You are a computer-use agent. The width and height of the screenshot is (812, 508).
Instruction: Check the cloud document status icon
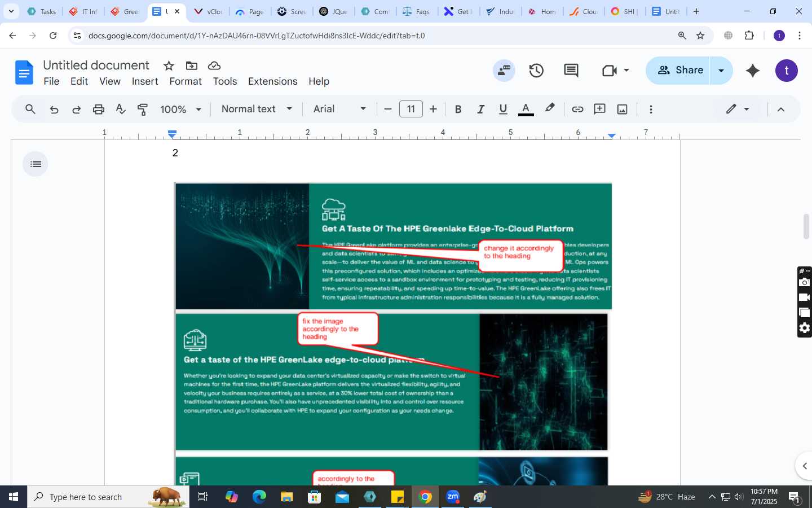(x=214, y=65)
